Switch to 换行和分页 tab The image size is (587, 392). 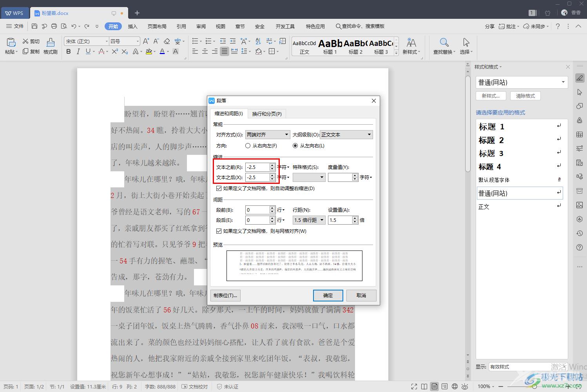(267, 114)
